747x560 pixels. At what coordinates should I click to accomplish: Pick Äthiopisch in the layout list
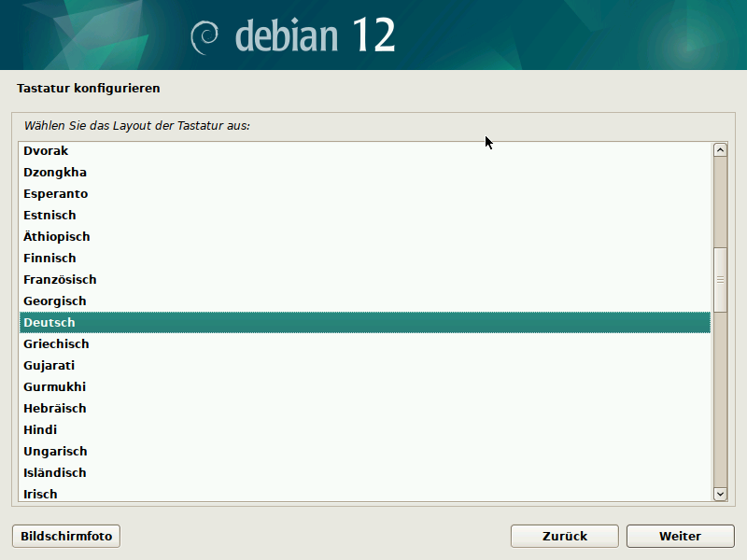click(57, 237)
